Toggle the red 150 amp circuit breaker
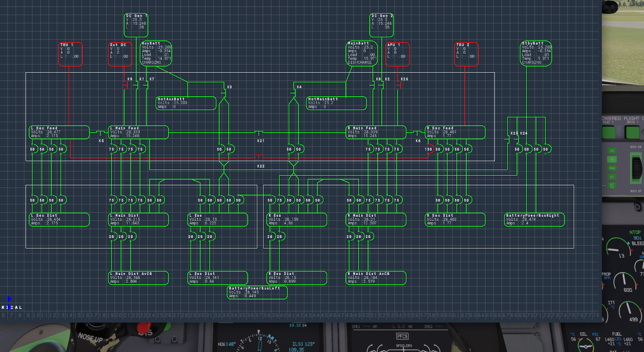 point(429,149)
